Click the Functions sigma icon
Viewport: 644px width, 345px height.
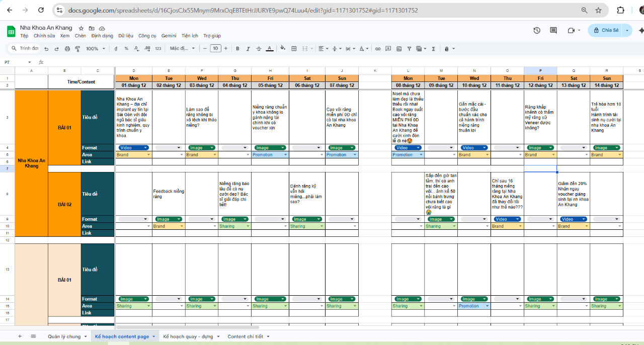tap(433, 49)
